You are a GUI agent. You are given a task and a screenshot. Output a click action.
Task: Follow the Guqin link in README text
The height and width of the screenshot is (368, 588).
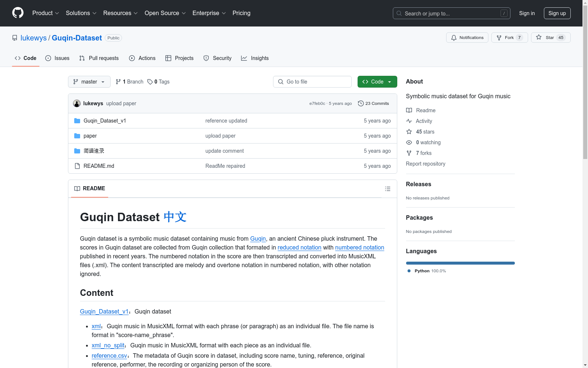258,238
